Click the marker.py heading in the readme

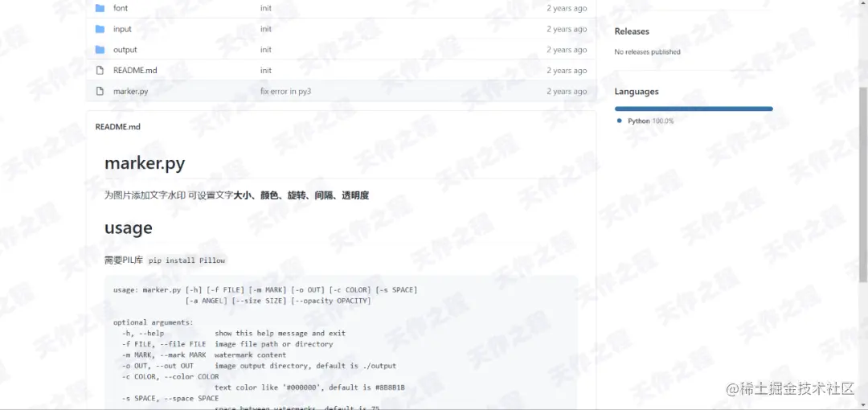tap(145, 163)
